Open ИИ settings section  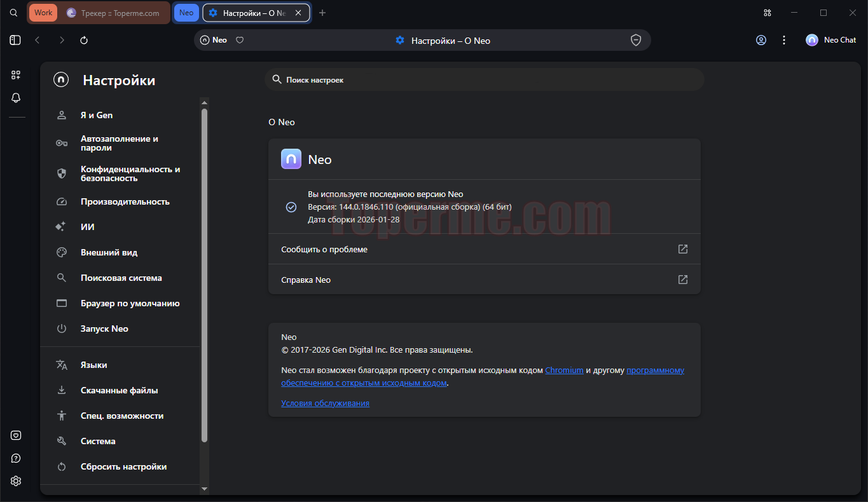click(x=121, y=227)
